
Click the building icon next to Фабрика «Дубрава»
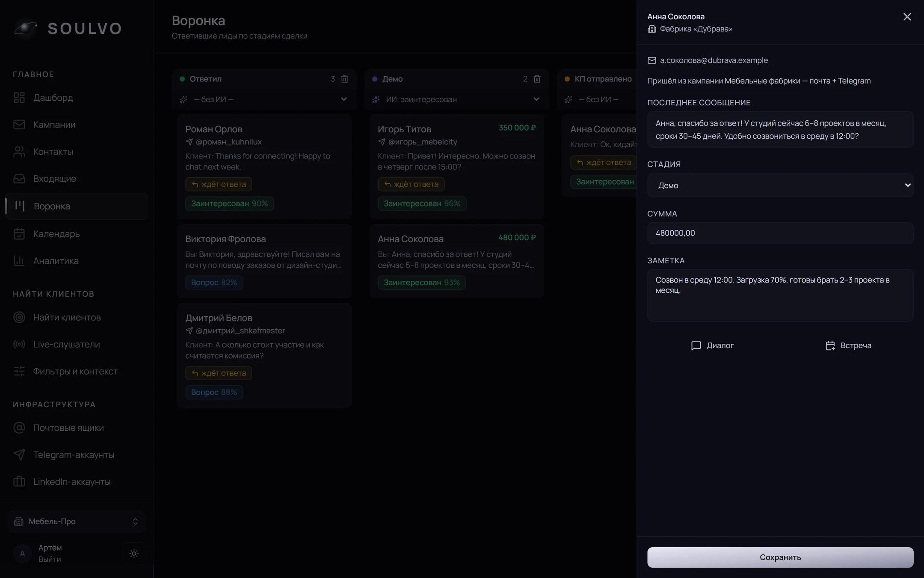tap(652, 29)
